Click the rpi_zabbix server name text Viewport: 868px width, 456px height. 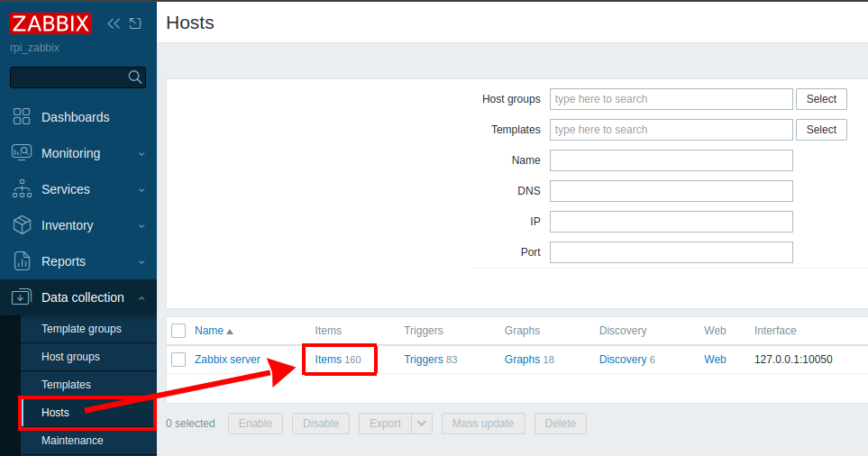point(34,48)
